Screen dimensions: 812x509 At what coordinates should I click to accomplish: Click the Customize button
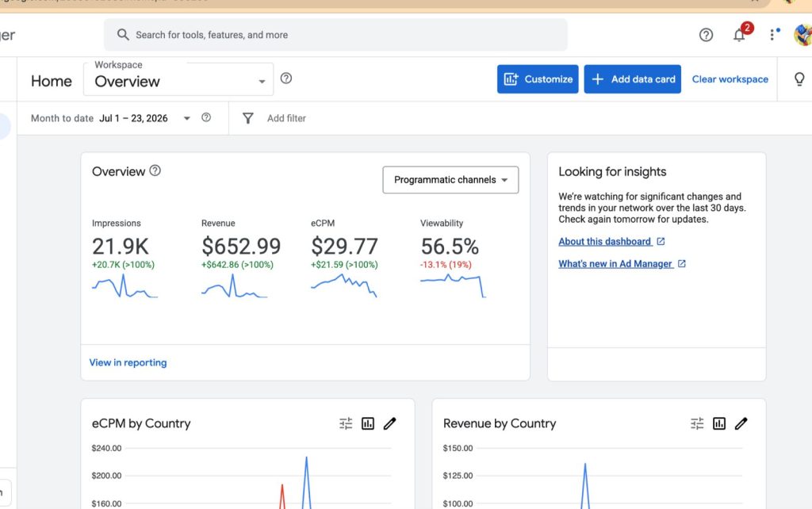coord(538,79)
